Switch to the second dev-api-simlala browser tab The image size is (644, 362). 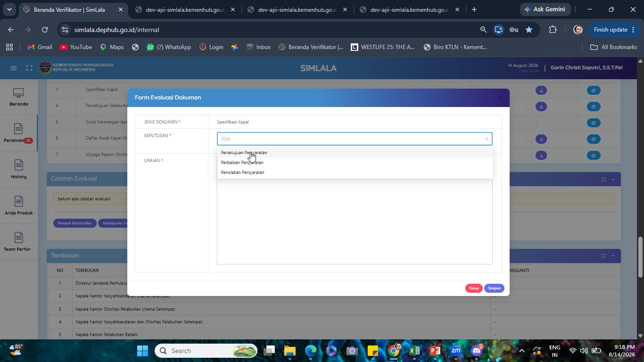(297, 9)
